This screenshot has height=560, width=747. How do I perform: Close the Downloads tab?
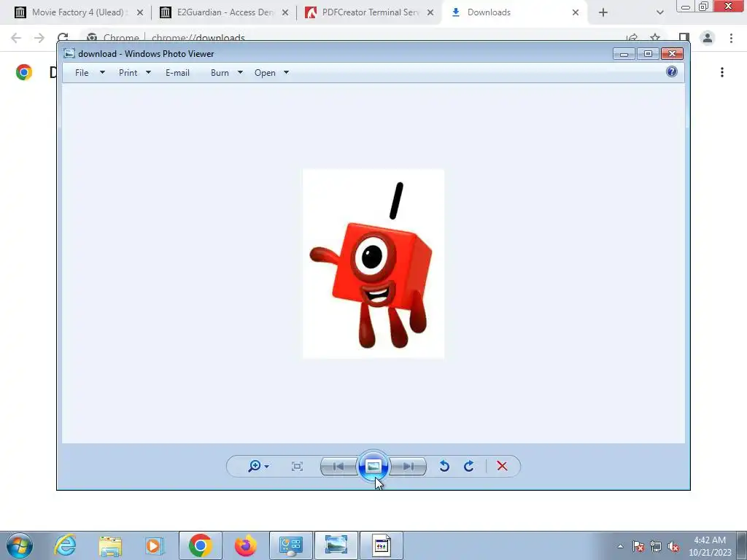[x=576, y=12]
